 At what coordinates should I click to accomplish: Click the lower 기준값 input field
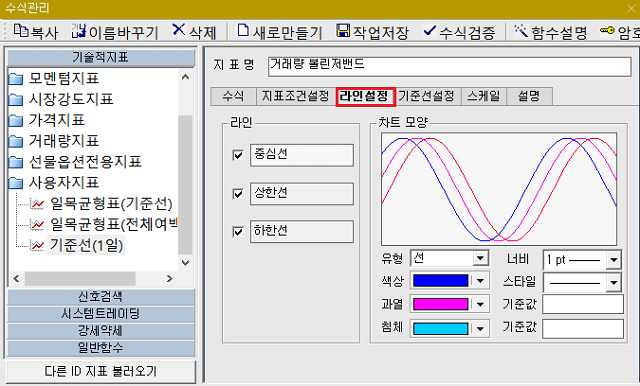(x=582, y=328)
